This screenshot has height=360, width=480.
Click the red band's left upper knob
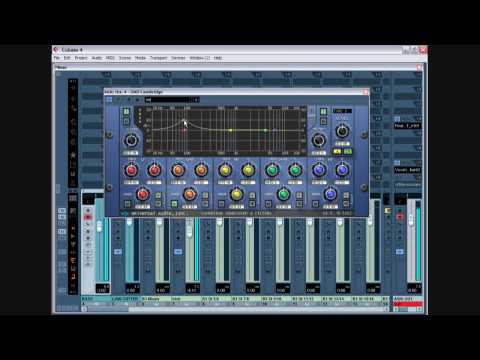(x=131, y=170)
